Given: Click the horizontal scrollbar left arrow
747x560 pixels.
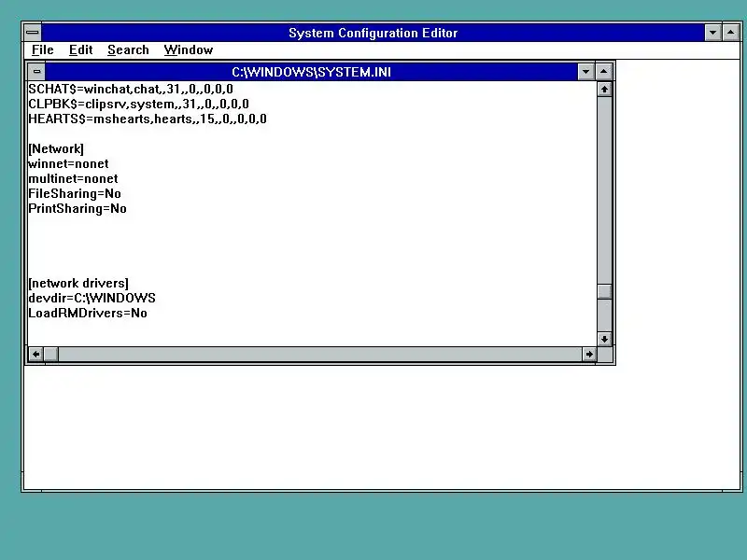Looking at the screenshot, I should click(x=35, y=355).
